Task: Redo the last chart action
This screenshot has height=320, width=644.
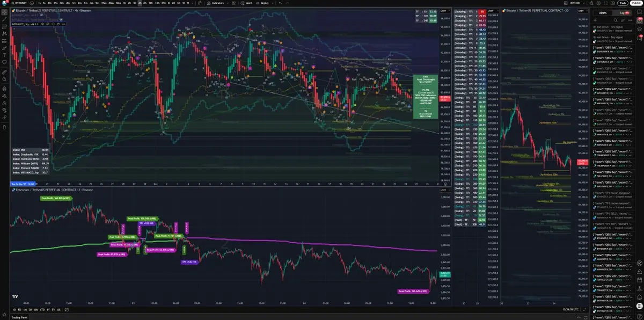Action: click(288, 3)
